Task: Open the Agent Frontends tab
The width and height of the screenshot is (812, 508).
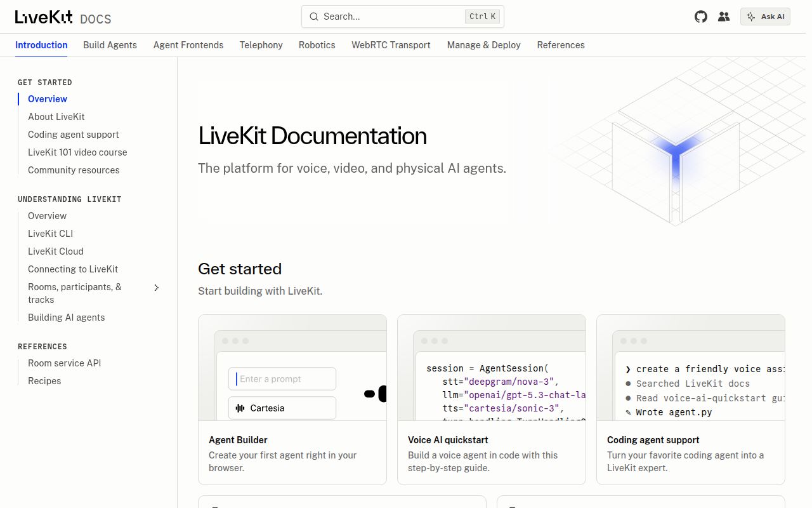Action: point(188,45)
